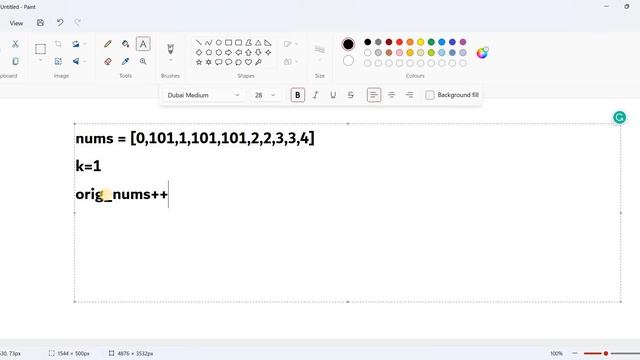Select the Eraser tool
Image resolution: width=640 pixels, height=360 pixels.
(108, 61)
